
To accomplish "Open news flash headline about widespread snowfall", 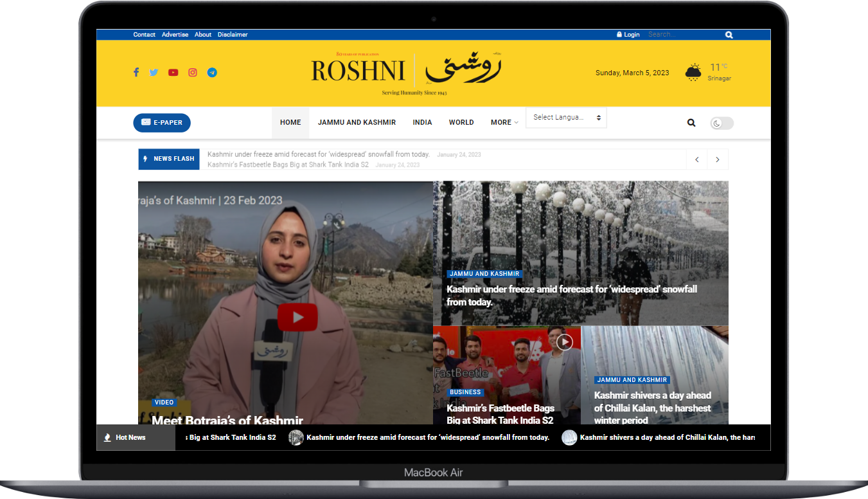I will pyautogui.click(x=319, y=154).
